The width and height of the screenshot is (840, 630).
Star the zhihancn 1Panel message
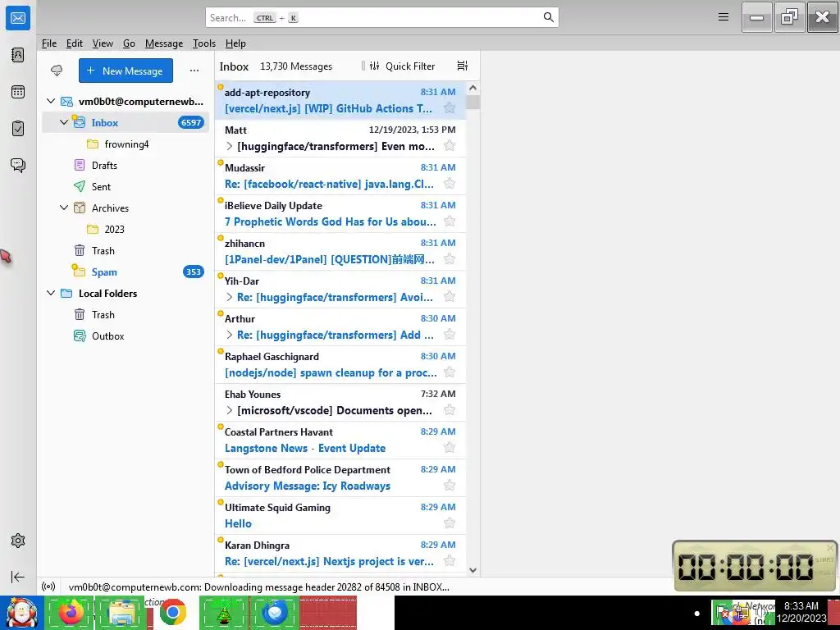tap(450, 259)
